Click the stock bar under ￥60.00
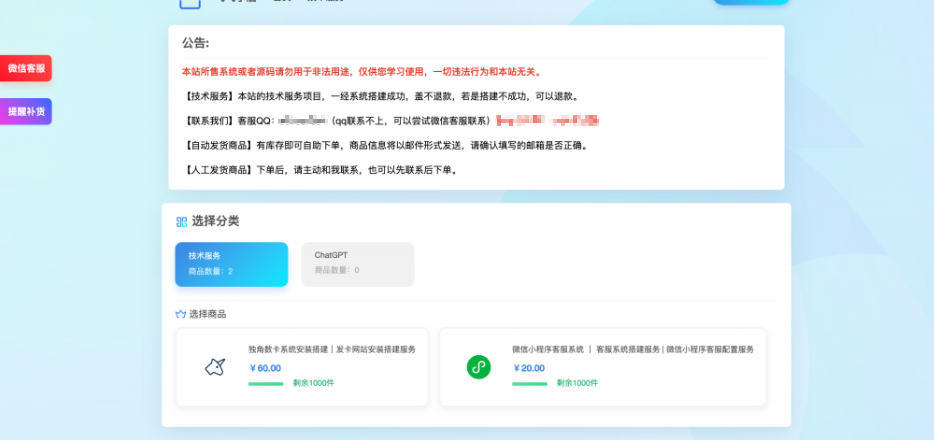Image resolution: width=934 pixels, height=440 pixels. click(266, 384)
